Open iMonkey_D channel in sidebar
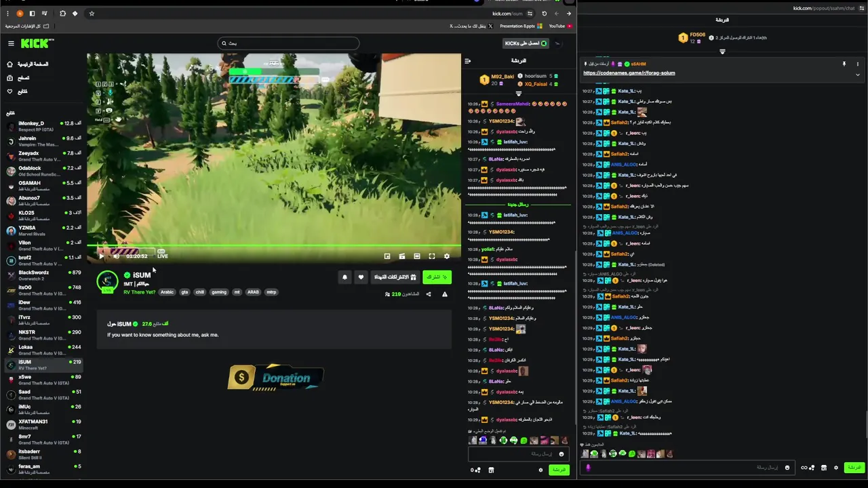Screen dimensions: 868x488 pos(43,126)
